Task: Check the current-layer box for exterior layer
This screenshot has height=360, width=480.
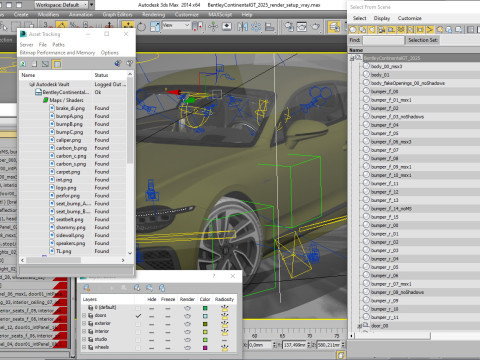Action: coord(138,323)
